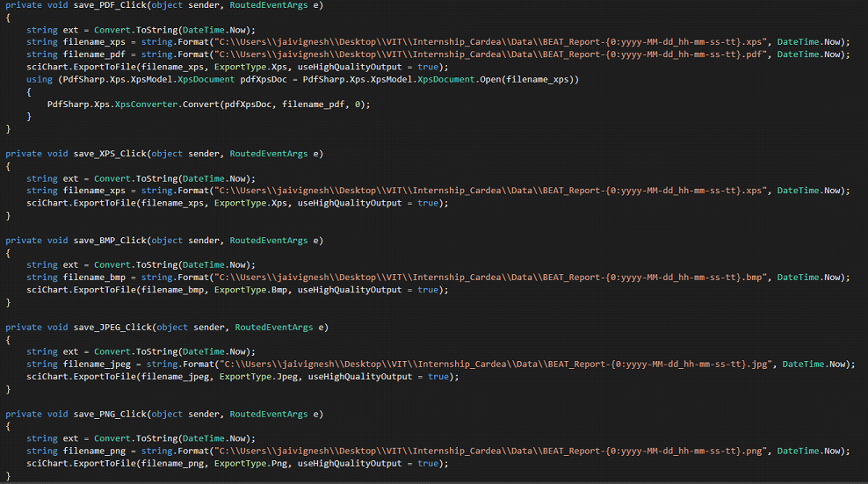This screenshot has height=484, width=868.
Task: Click the save_BMP_Click method name
Action: (110, 241)
